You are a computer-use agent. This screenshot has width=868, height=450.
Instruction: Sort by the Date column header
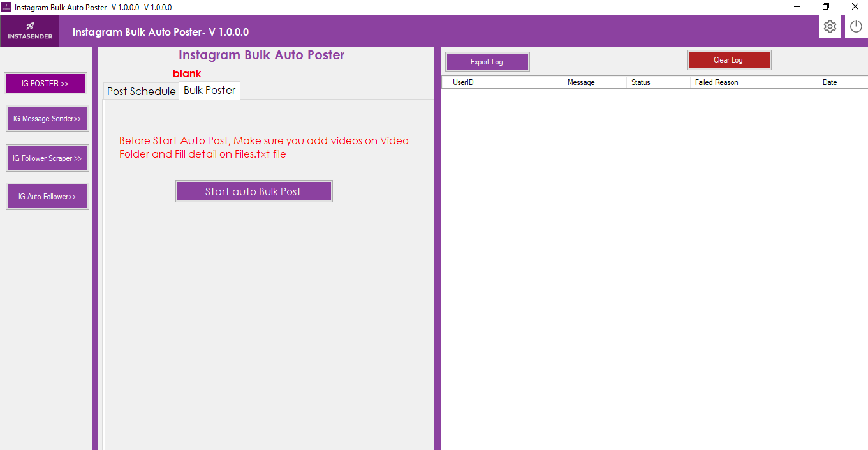842,82
